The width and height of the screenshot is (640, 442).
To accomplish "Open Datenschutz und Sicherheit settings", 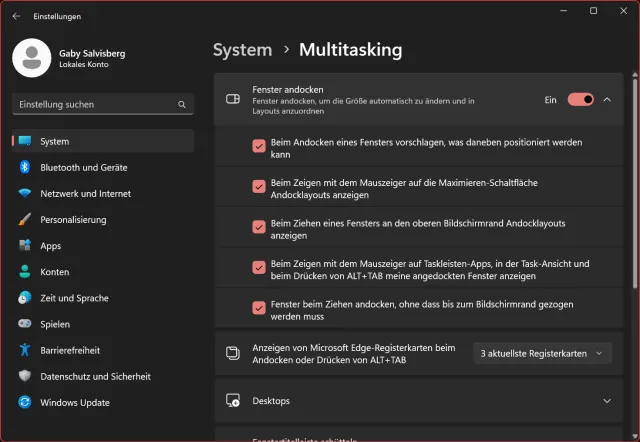I will click(x=95, y=377).
